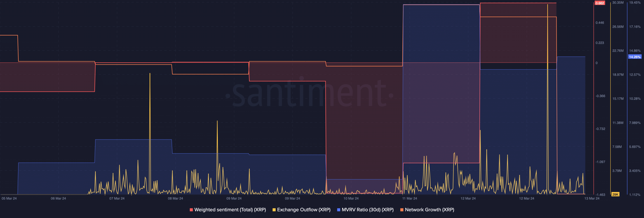
Task: Hide the Network Growth (XRP) series label
Action: tap(429, 210)
